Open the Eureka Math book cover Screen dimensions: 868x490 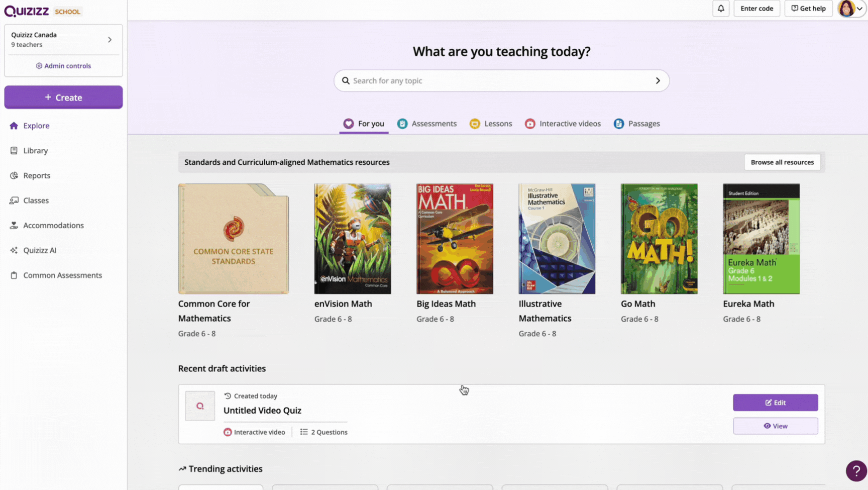coord(762,239)
